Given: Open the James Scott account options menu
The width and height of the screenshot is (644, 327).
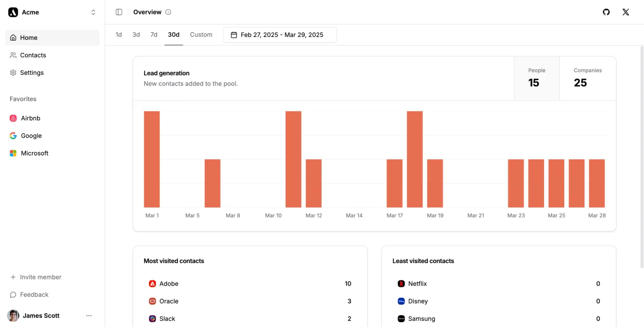Looking at the screenshot, I should pyautogui.click(x=88, y=315).
